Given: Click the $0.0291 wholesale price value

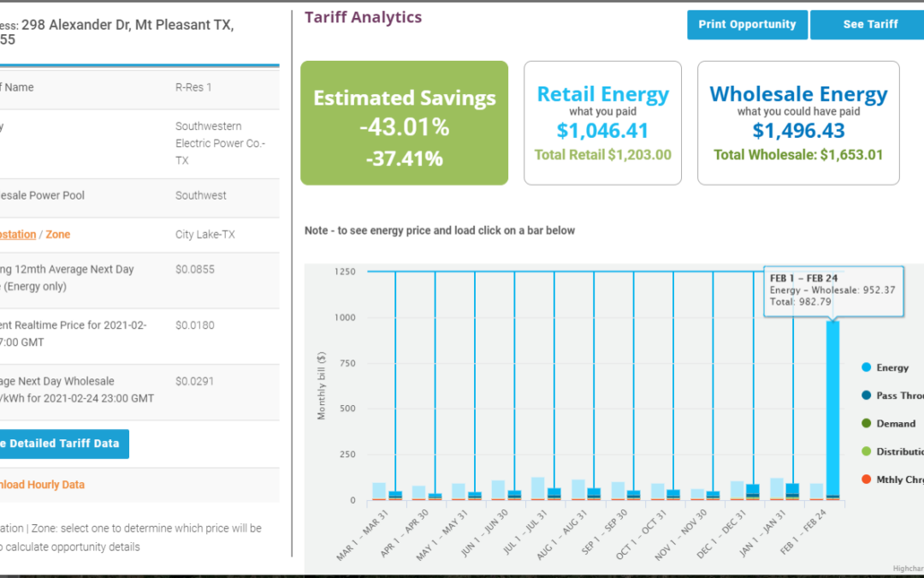Looking at the screenshot, I should pyautogui.click(x=195, y=381).
